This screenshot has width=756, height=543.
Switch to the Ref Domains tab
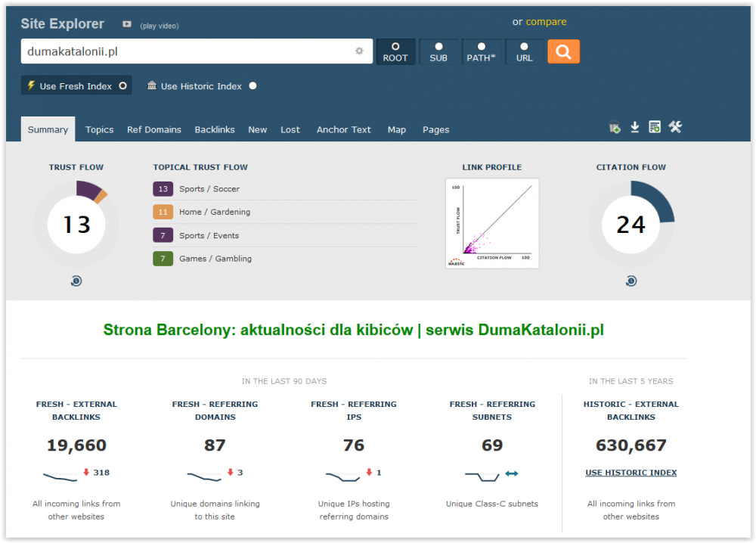[x=154, y=130]
